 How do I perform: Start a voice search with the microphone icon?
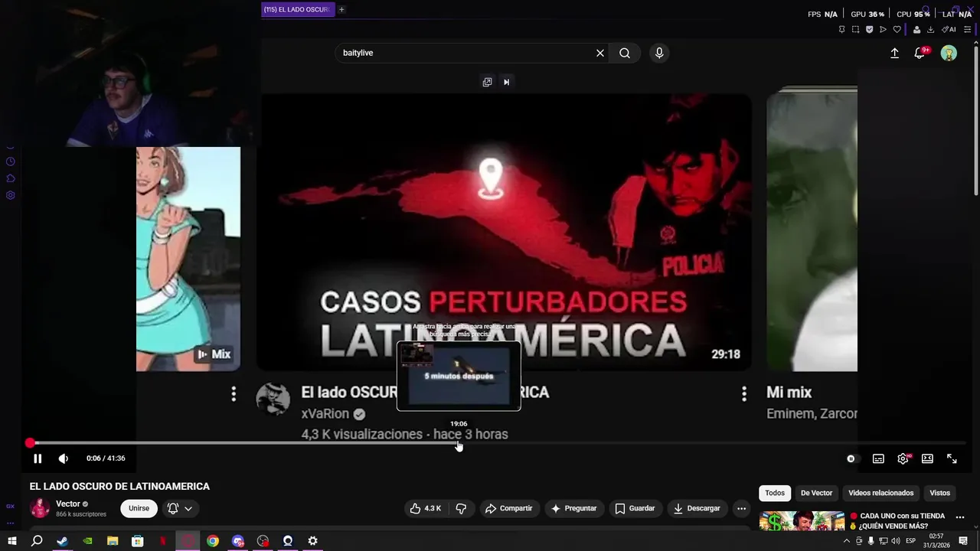[659, 53]
